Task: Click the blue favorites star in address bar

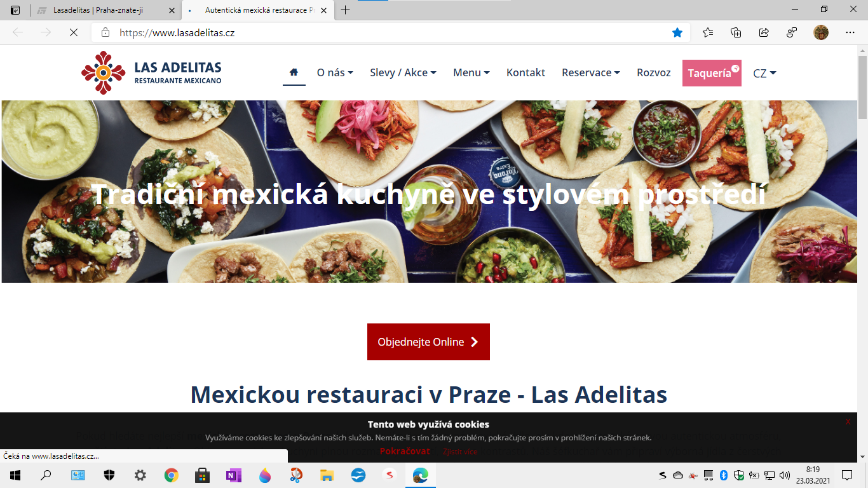Action: 677,32
